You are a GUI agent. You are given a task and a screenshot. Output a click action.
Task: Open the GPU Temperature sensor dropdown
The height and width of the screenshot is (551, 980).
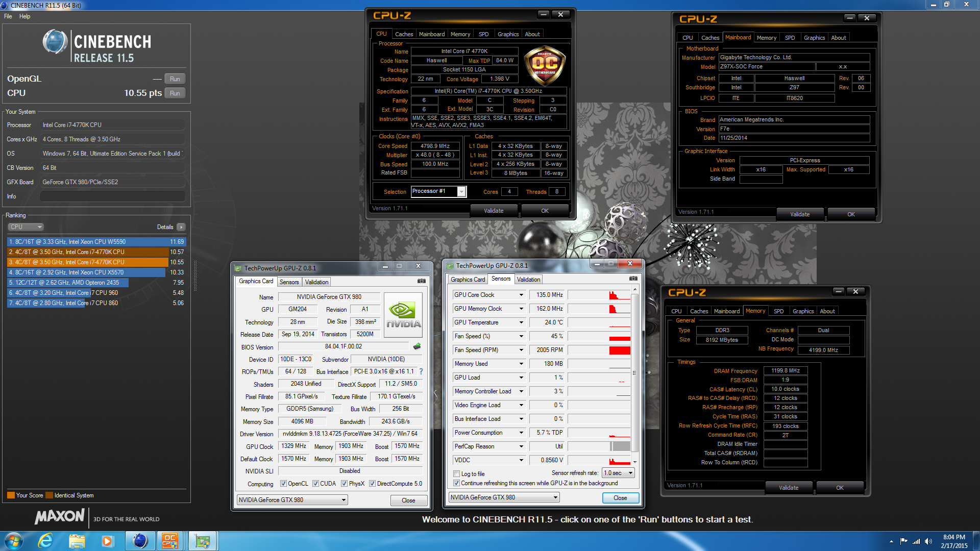coord(521,322)
